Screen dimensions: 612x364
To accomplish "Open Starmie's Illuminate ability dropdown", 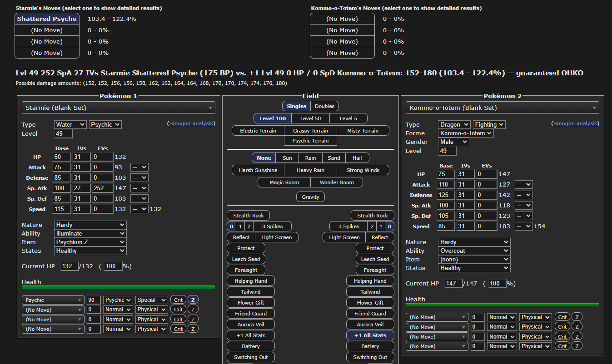I will pyautogui.click(x=90, y=234).
